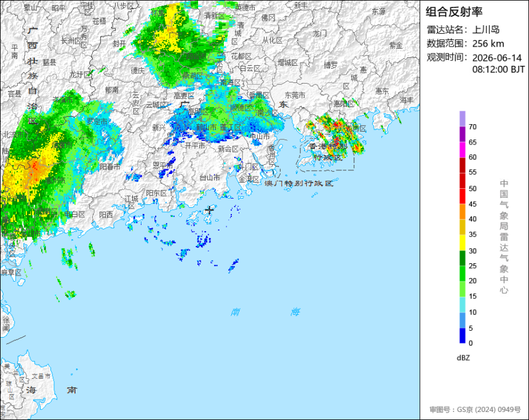
Task: Click the 澳门特别行政区 label
Action: coord(299,183)
